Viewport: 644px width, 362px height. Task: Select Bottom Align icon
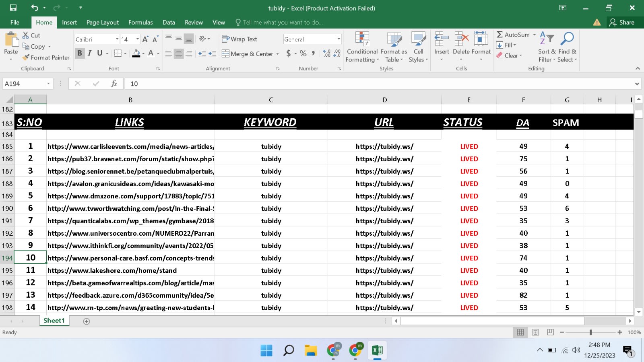coord(189,39)
